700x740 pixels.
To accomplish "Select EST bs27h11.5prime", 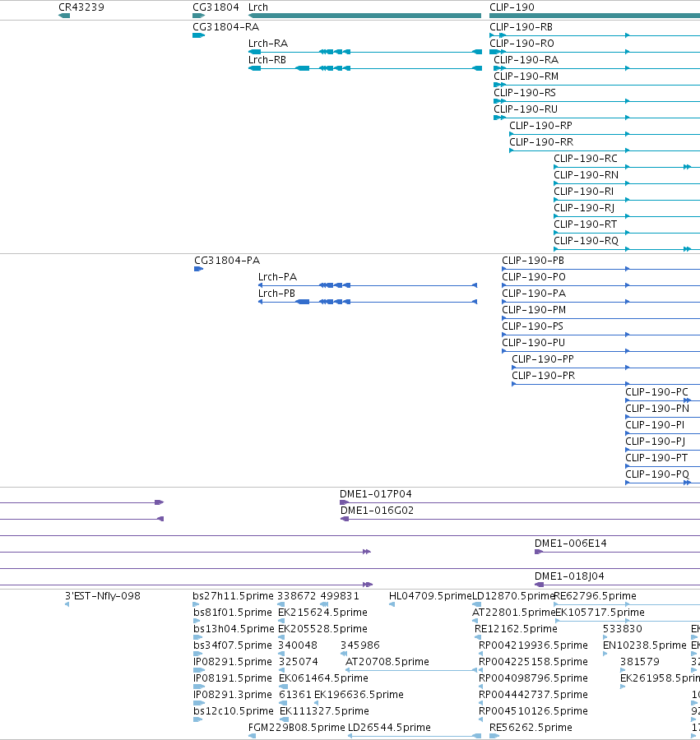I will [x=233, y=597].
